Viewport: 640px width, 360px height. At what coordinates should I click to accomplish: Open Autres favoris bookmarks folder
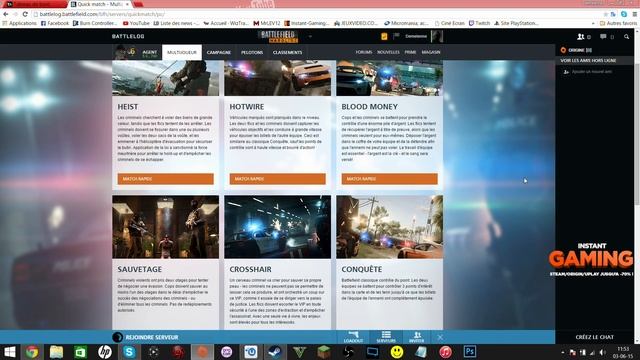[x=618, y=23]
